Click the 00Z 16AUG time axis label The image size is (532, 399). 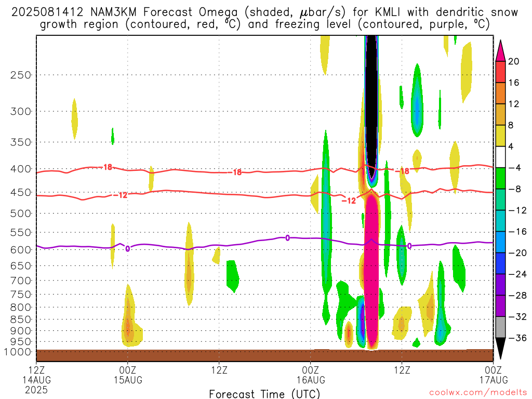(311, 375)
